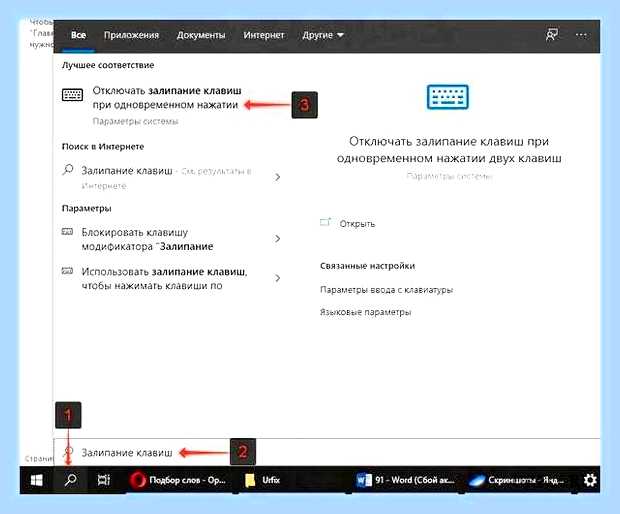Click keyboard icon next to Использовать залипание клавиш
The image size is (620, 514).
pos(67,271)
